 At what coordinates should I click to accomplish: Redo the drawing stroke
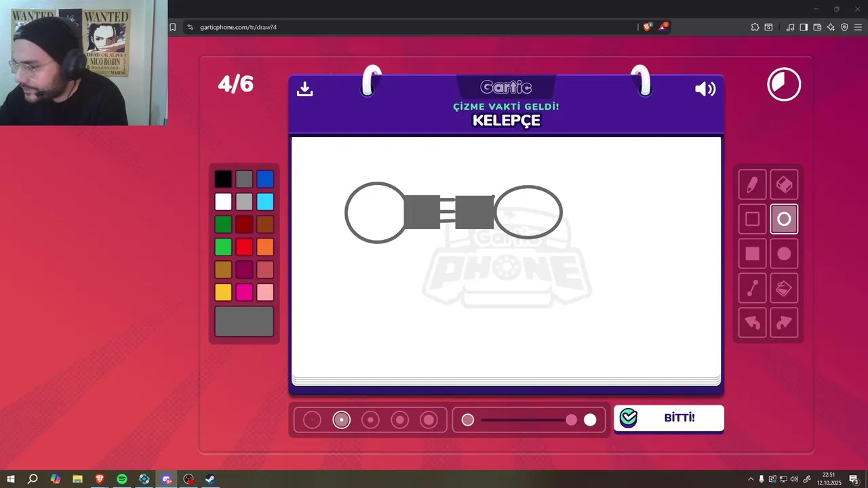tap(784, 323)
